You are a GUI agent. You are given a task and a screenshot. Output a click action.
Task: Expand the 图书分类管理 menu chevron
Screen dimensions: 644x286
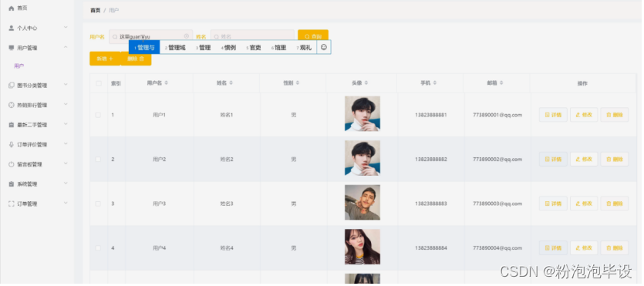66,85
